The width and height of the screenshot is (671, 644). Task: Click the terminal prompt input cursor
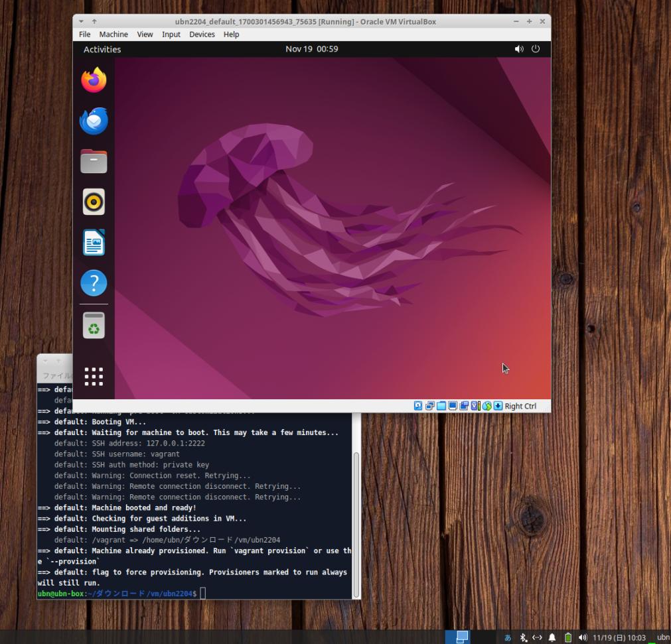(203, 593)
